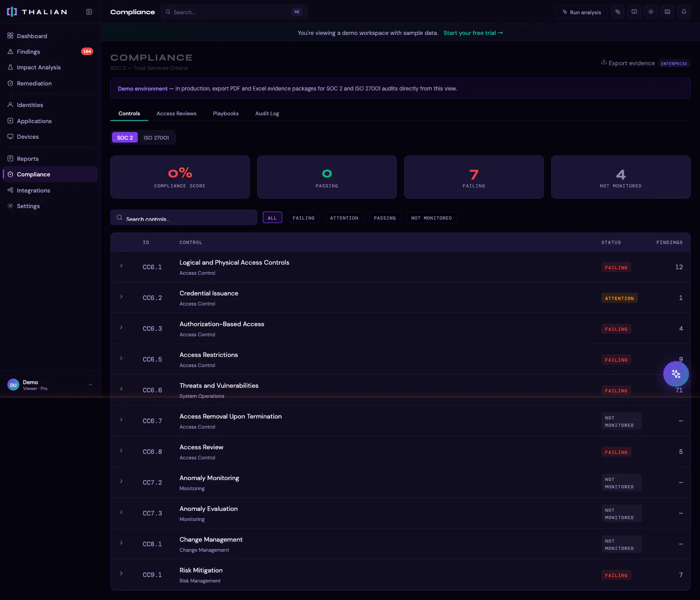Image resolution: width=700 pixels, height=600 pixels.
Task: Click the Thalian logo icon
Action: click(12, 12)
